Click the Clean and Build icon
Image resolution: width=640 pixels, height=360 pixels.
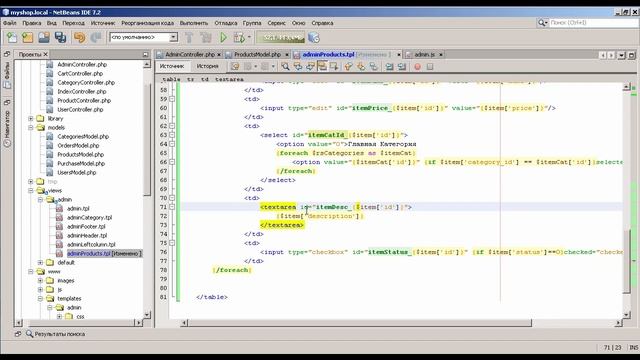point(206,38)
